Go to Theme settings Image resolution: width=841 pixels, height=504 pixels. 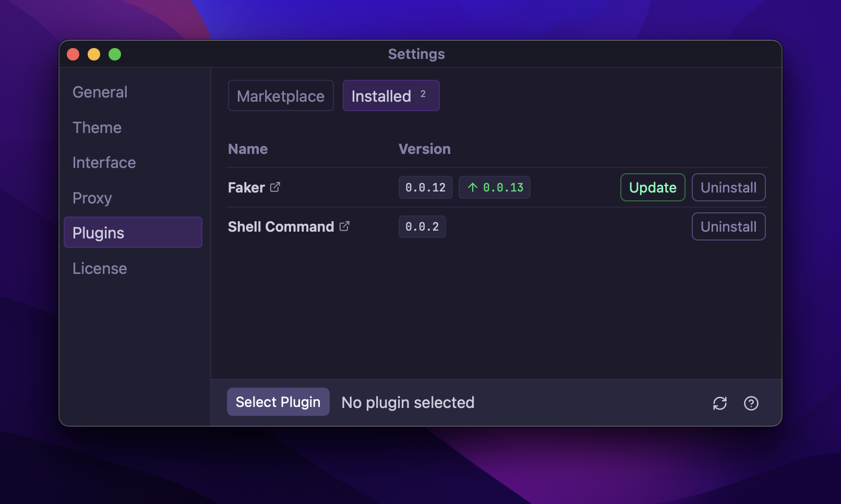click(x=97, y=128)
